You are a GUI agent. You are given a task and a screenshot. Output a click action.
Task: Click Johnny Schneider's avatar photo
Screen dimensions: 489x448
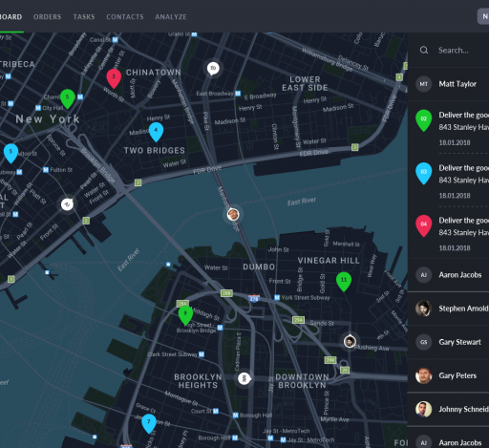[x=423, y=409]
